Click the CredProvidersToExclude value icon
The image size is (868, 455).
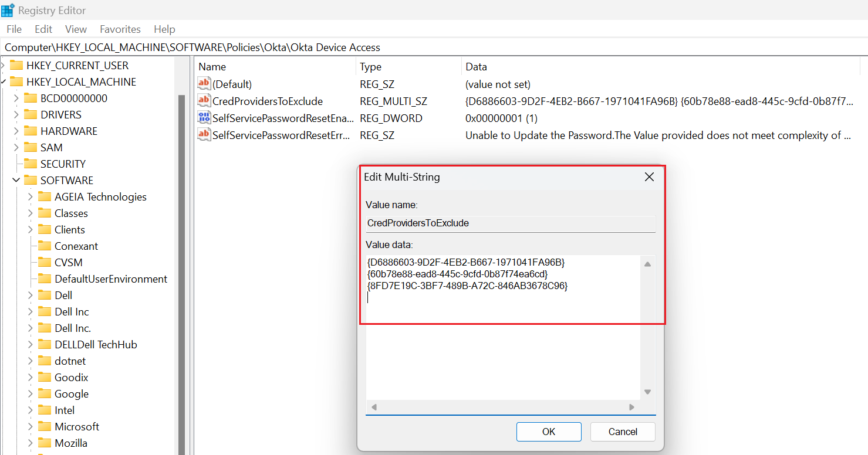coord(204,101)
